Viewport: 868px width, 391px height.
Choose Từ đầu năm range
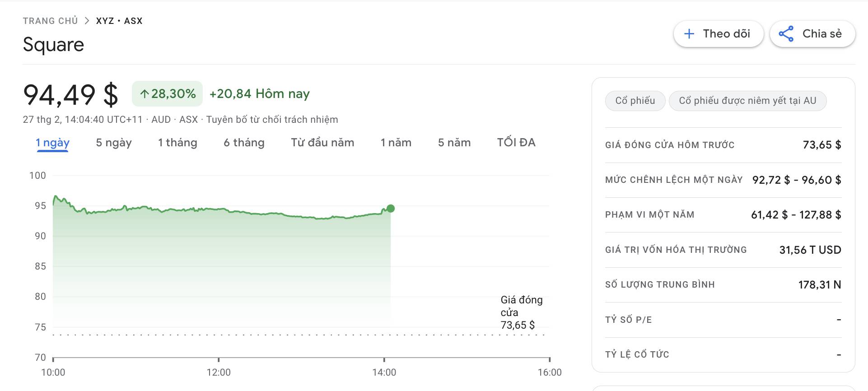click(x=322, y=143)
